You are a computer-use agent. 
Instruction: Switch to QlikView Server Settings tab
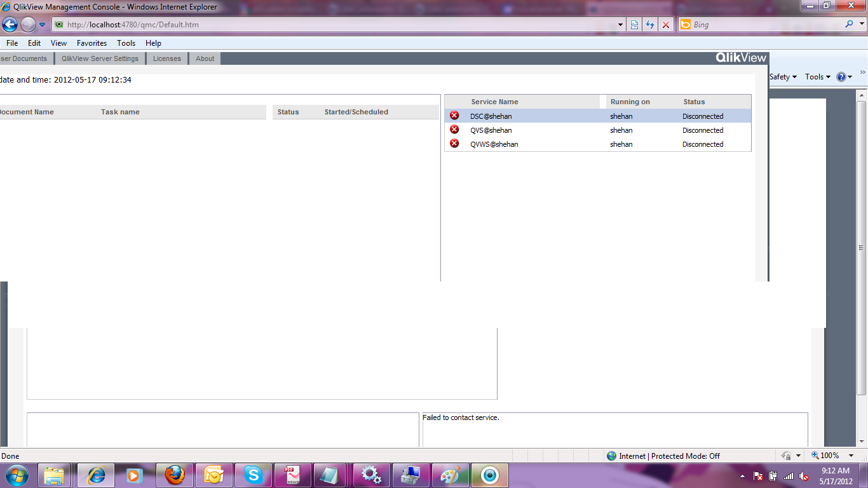100,58
